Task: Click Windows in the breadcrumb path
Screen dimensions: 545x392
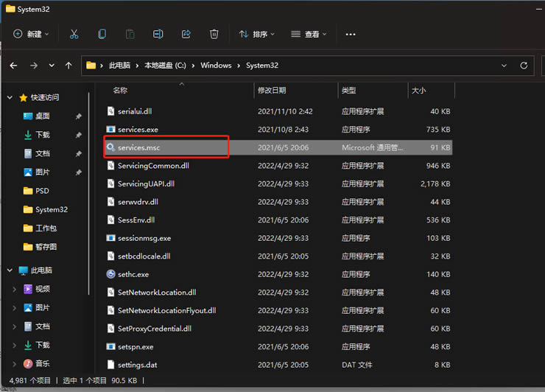Action: pos(216,66)
